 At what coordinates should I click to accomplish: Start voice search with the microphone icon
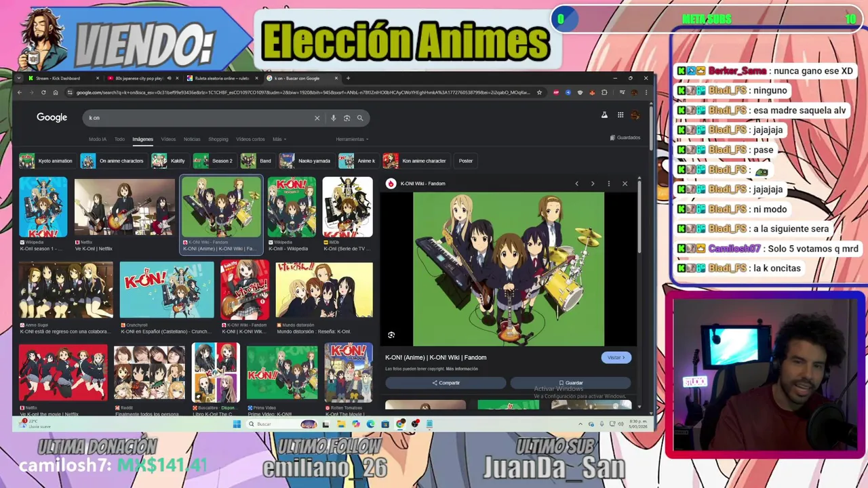[x=333, y=118]
